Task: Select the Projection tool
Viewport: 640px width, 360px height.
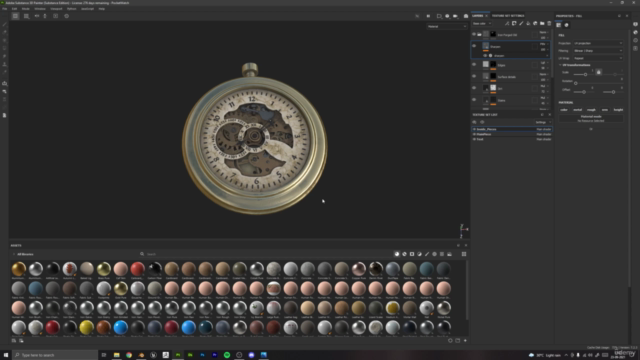Action: click(x=4, y=40)
